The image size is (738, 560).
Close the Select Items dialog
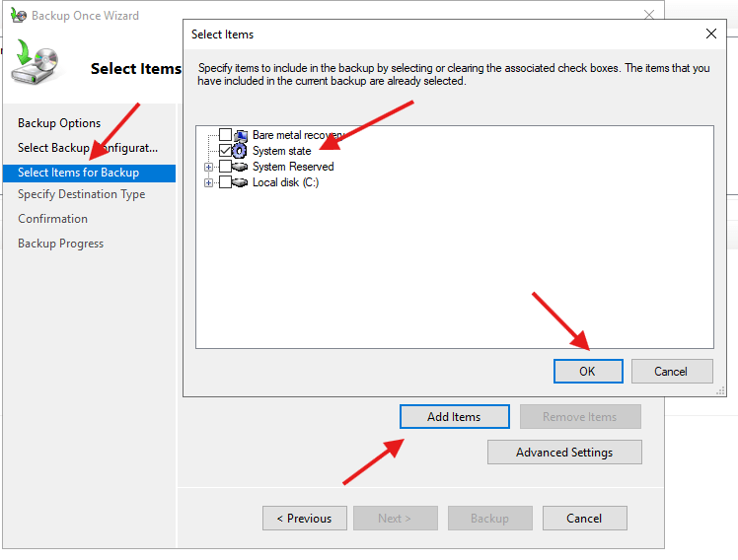point(711,34)
